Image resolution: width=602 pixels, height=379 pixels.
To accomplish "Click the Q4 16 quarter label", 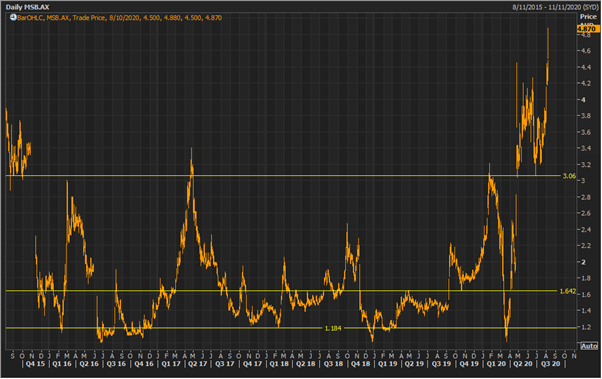I will click(144, 364).
